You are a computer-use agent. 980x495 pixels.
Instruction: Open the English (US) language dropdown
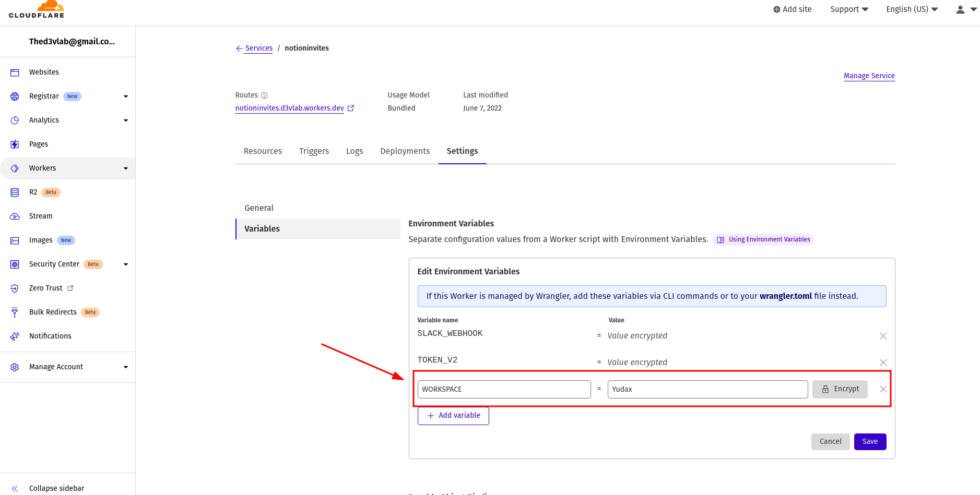[x=912, y=9]
